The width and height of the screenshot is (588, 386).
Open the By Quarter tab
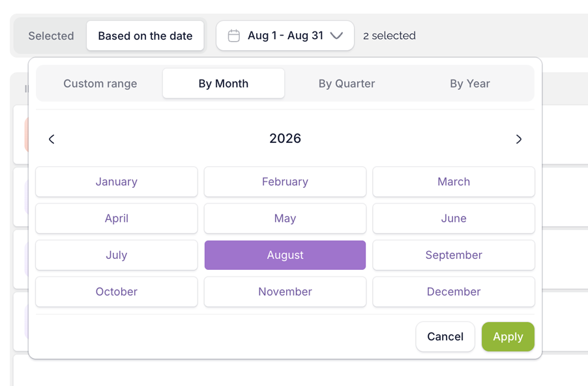click(x=347, y=83)
